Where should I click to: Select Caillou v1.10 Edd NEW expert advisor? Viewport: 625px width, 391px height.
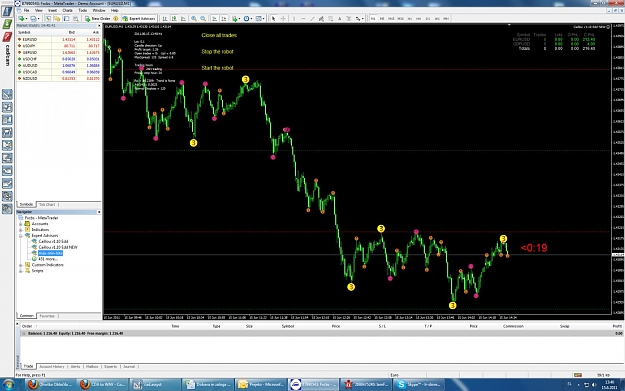pos(58,247)
